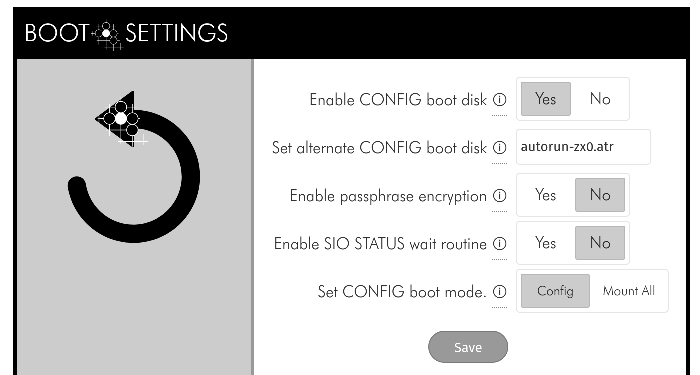
Task: Select No for SIO STATUS wait routine
Action: 600,243
